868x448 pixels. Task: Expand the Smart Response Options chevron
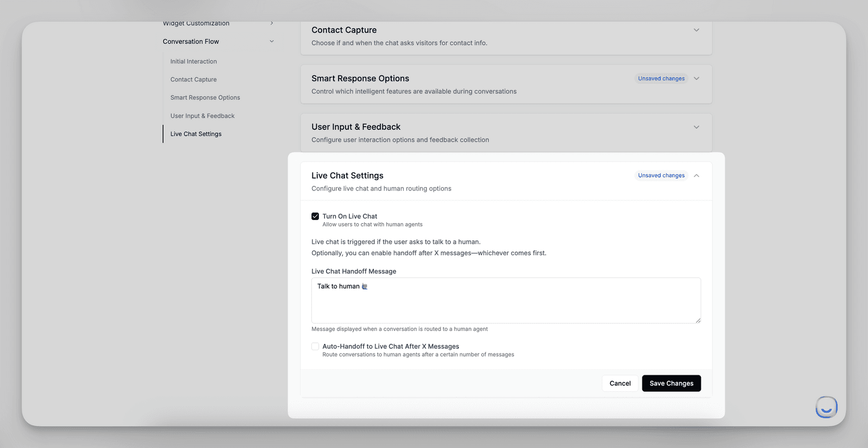coord(697,79)
